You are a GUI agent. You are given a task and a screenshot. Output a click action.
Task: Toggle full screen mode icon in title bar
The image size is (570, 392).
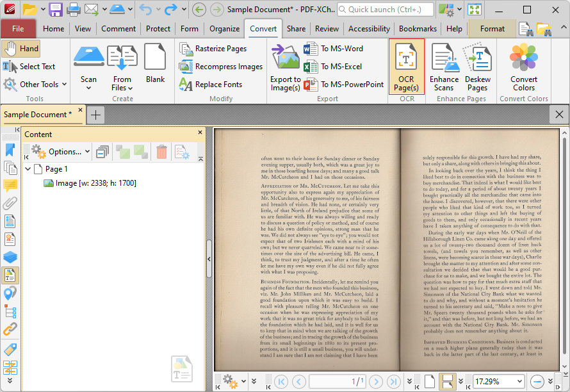coord(475,10)
